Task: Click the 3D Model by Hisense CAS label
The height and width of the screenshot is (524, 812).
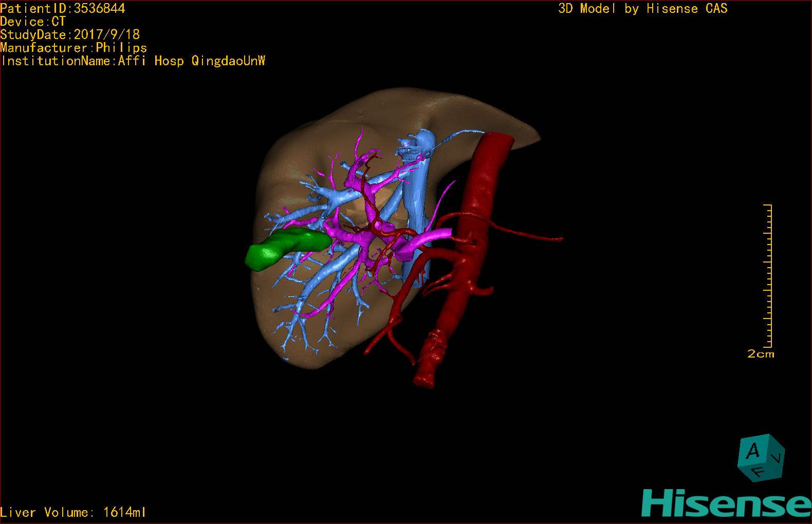Action: (x=643, y=8)
